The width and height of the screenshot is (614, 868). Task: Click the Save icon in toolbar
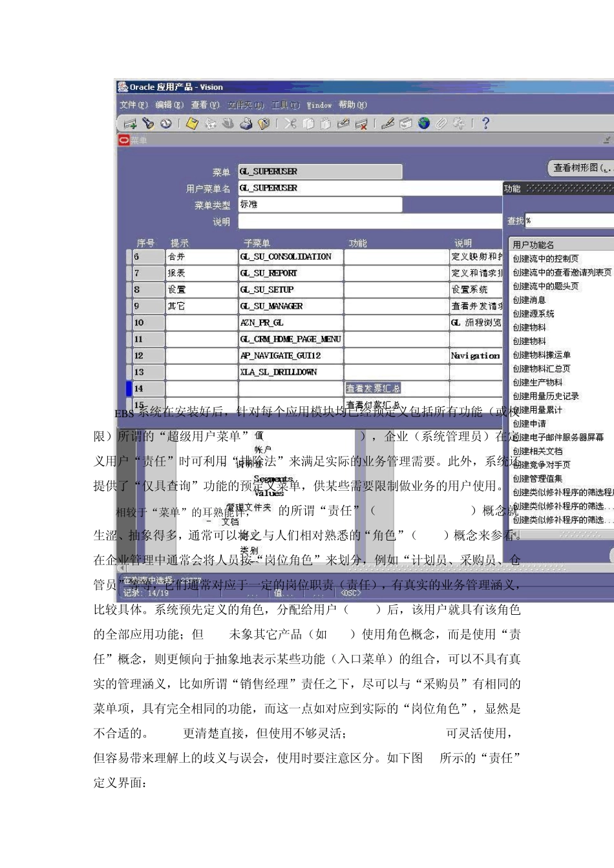point(192,123)
